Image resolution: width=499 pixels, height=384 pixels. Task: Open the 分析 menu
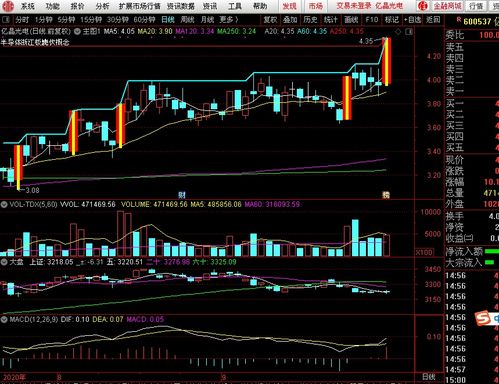[x=102, y=6]
